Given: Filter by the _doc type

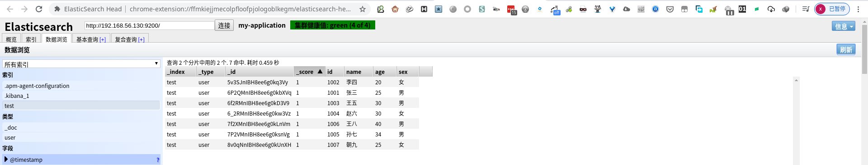Looking at the screenshot, I should (x=81, y=127).
